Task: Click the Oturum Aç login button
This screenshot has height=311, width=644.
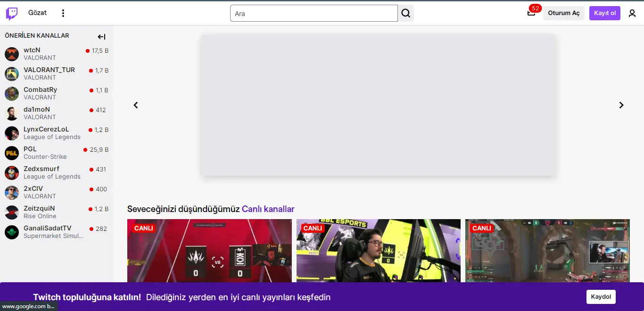Action: tap(564, 13)
